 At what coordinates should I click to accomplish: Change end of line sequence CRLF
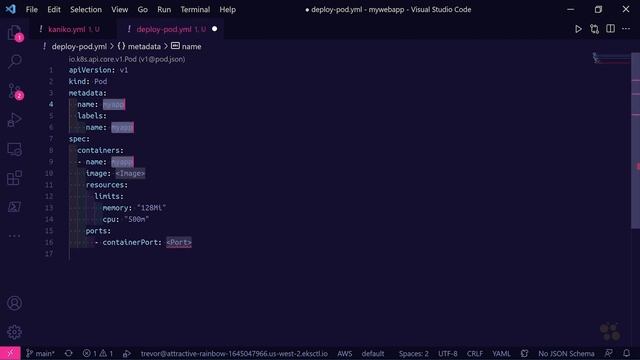475,353
